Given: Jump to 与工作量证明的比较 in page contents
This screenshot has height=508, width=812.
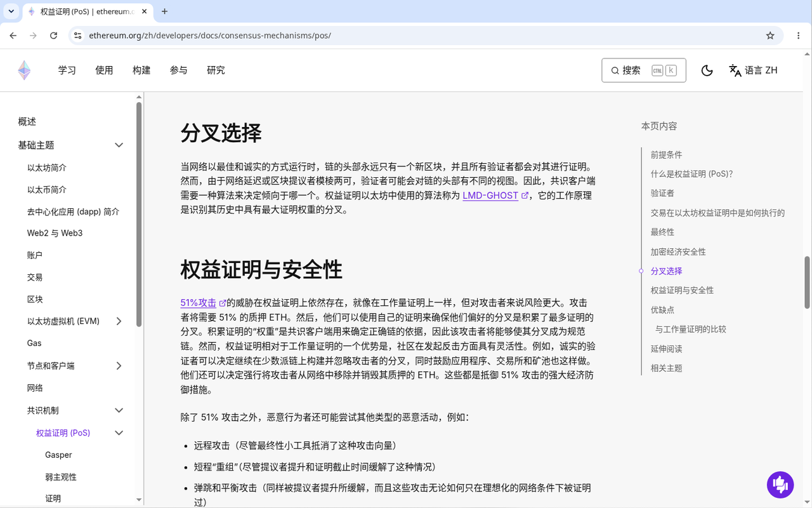Looking at the screenshot, I should 691,330.
